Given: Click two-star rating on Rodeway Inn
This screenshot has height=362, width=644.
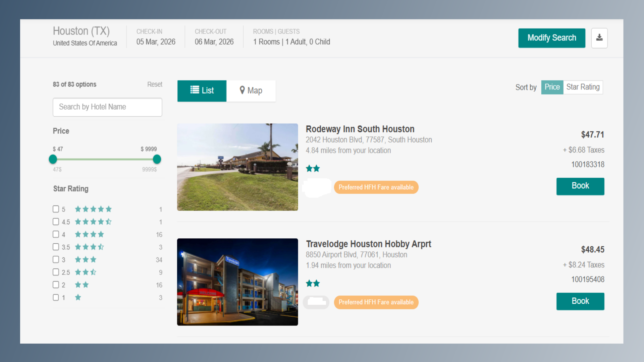Looking at the screenshot, I should coord(313,169).
